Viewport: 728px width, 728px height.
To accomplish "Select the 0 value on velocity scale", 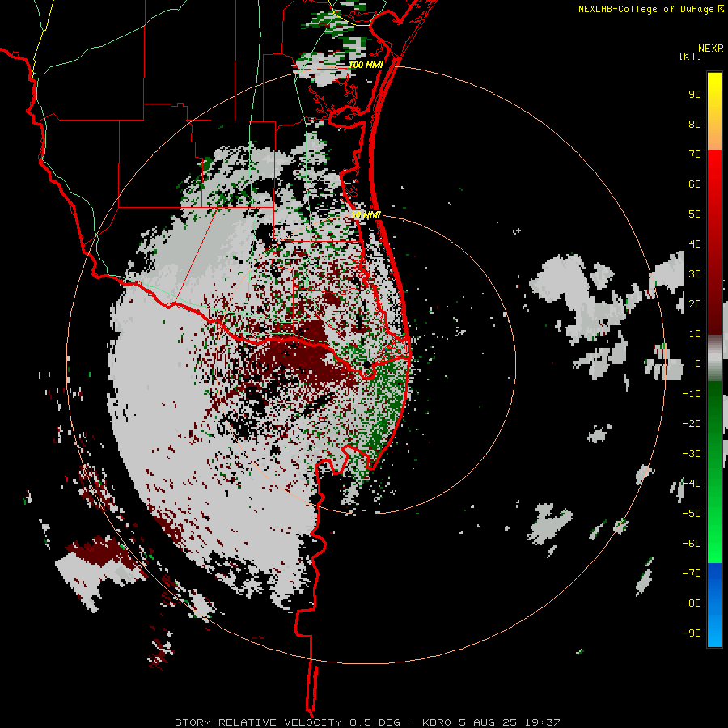I will click(x=698, y=364).
